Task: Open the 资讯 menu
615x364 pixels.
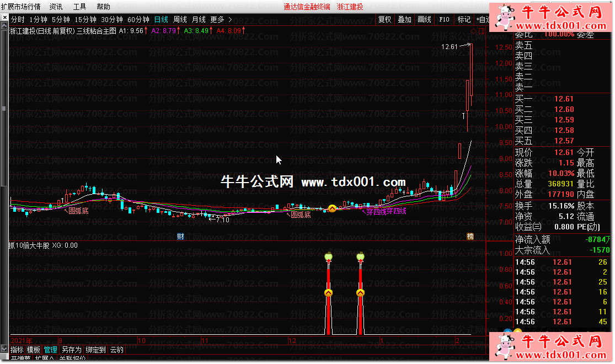Action: 56,7
